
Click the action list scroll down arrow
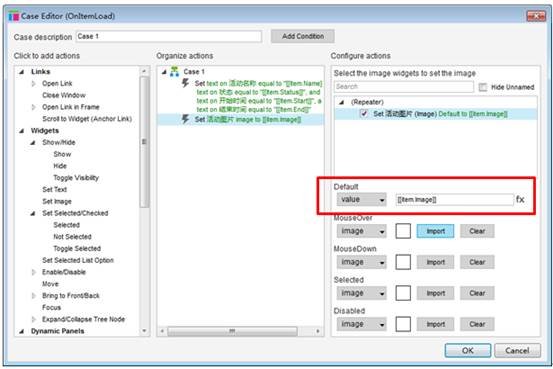(x=144, y=331)
